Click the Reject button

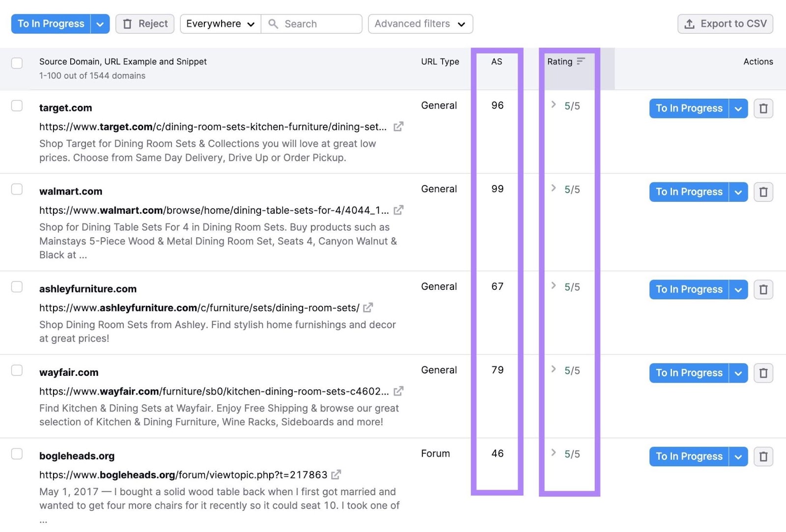[144, 24]
